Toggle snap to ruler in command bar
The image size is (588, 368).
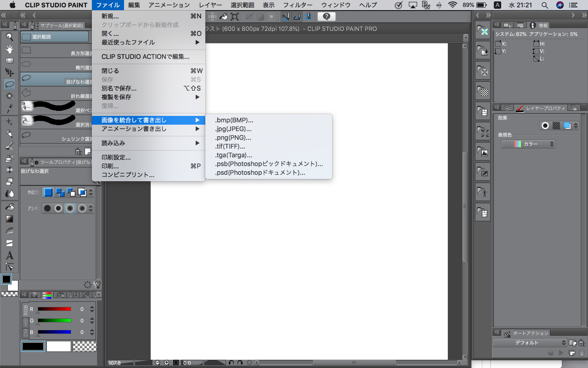(286, 17)
